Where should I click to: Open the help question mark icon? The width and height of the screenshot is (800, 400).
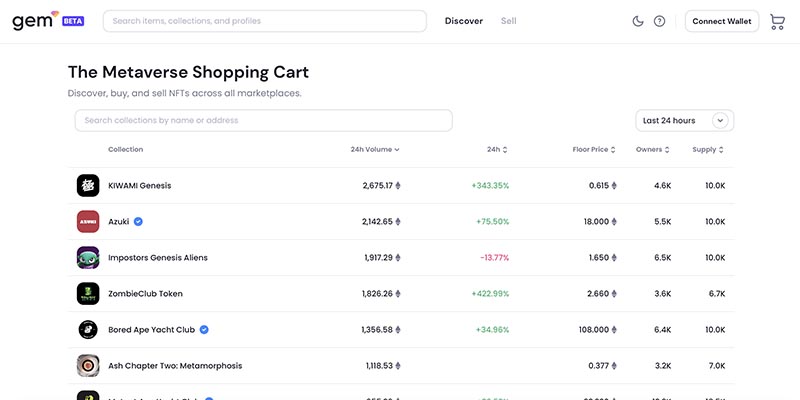(659, 21)
